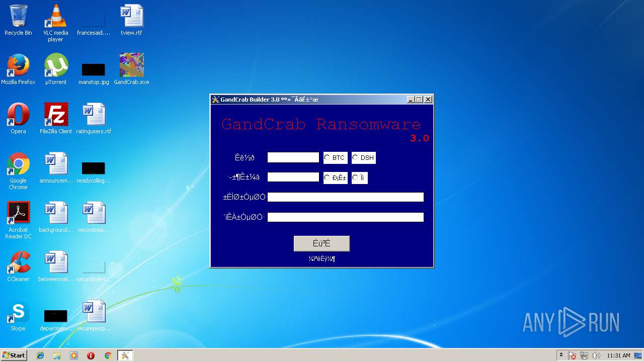Open Internet Explorer from the taskbar
Viewport: 644px width, 362px height.
pyautogui.click(x=40, y=355)
